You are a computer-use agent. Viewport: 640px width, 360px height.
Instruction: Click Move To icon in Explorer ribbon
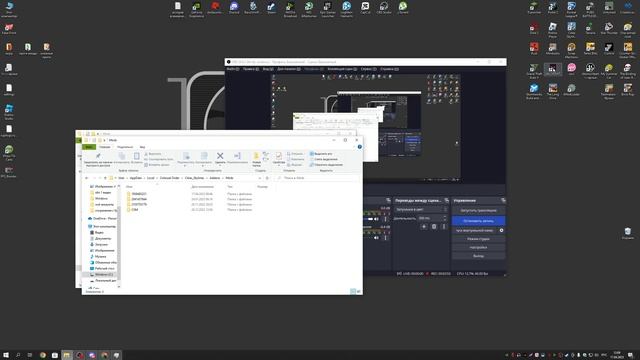[x=186, y=156]
